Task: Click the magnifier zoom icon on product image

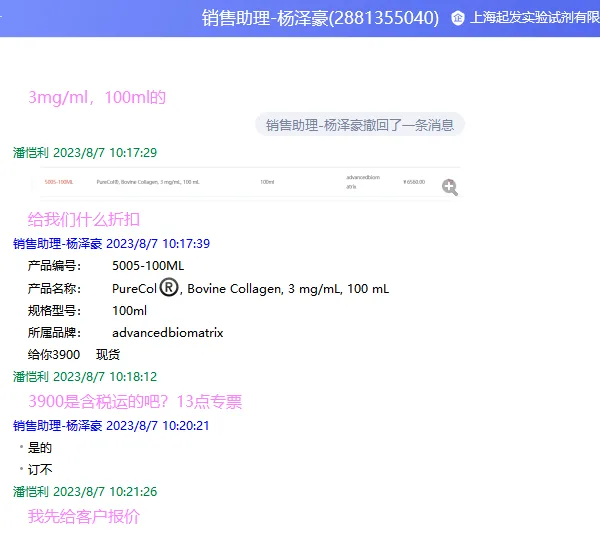Action: click(450, 187)
